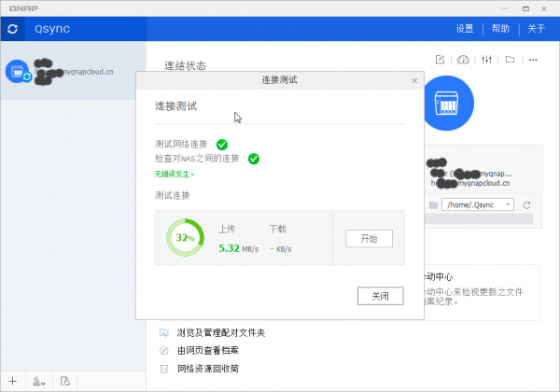Click the 关闭 button in the dialog
The height and width of the screenshot is (392, 560).
380,296
